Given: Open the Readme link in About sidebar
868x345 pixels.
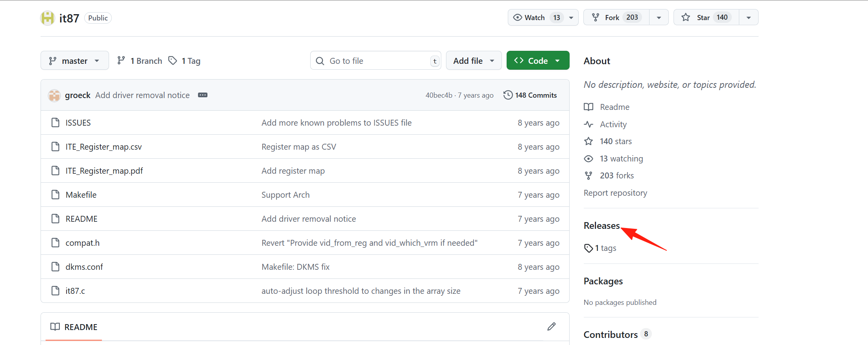Looking at the screenshot, I should point(607,107).
